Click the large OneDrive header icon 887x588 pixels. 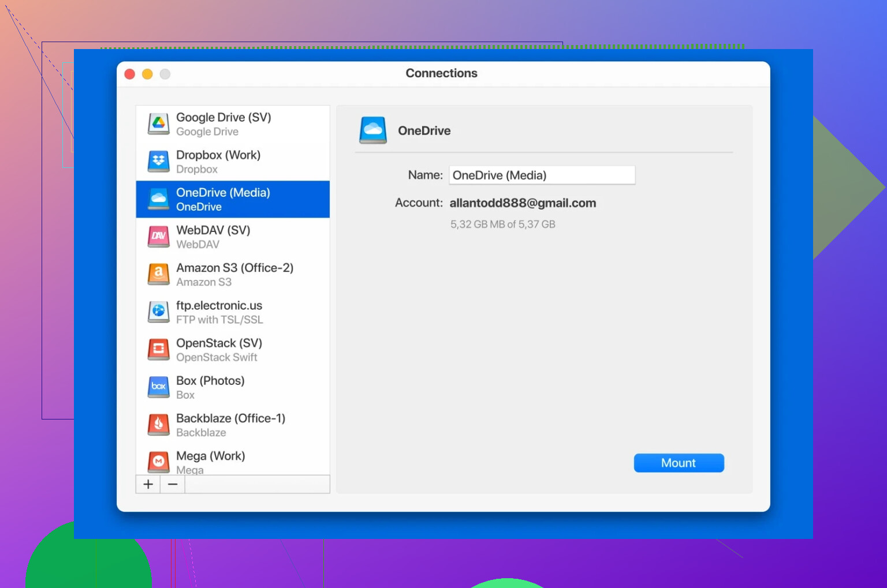point(373,130)
